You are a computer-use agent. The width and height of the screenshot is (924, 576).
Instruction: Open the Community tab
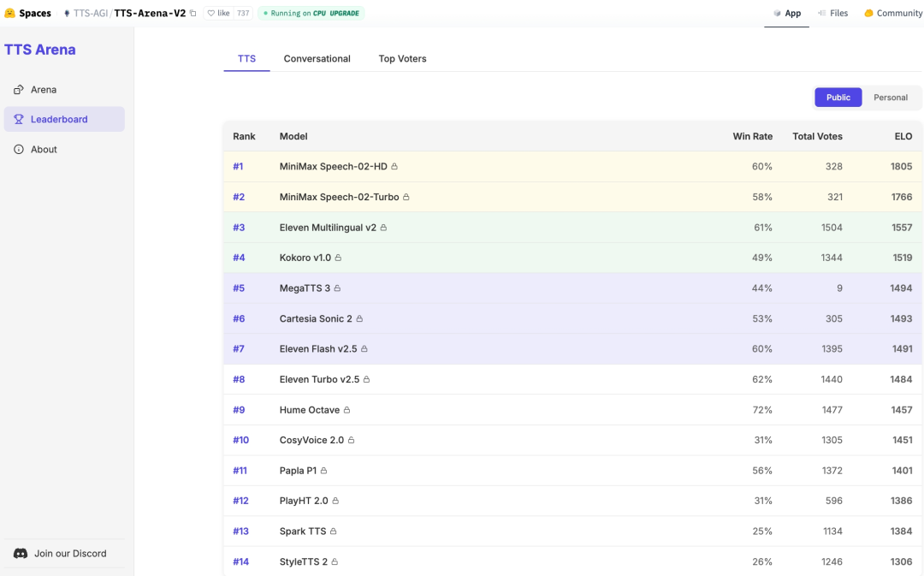[893, 13]
